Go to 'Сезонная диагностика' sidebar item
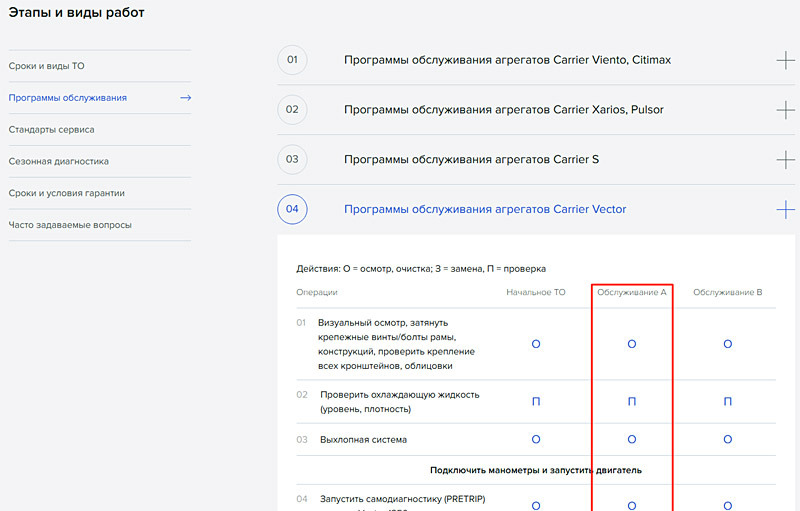The image size is (800, 511). [59, 161]
